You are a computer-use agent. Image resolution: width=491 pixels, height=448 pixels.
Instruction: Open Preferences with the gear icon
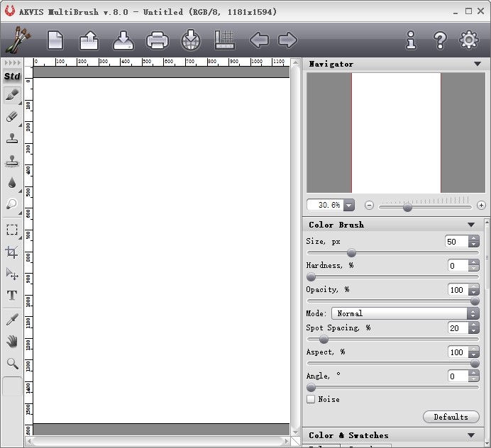(x=469, y=40)
